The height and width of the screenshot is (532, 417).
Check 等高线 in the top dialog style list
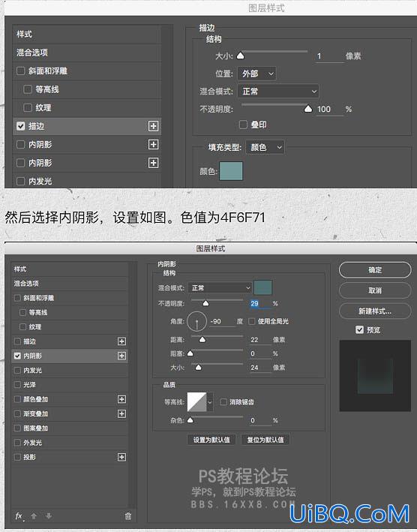point(28,89)
